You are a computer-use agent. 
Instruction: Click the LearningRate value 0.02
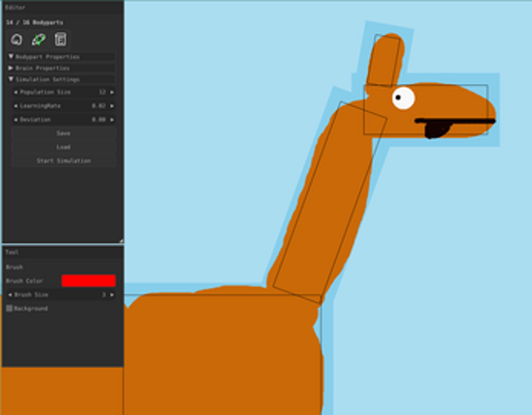[98, 106]
